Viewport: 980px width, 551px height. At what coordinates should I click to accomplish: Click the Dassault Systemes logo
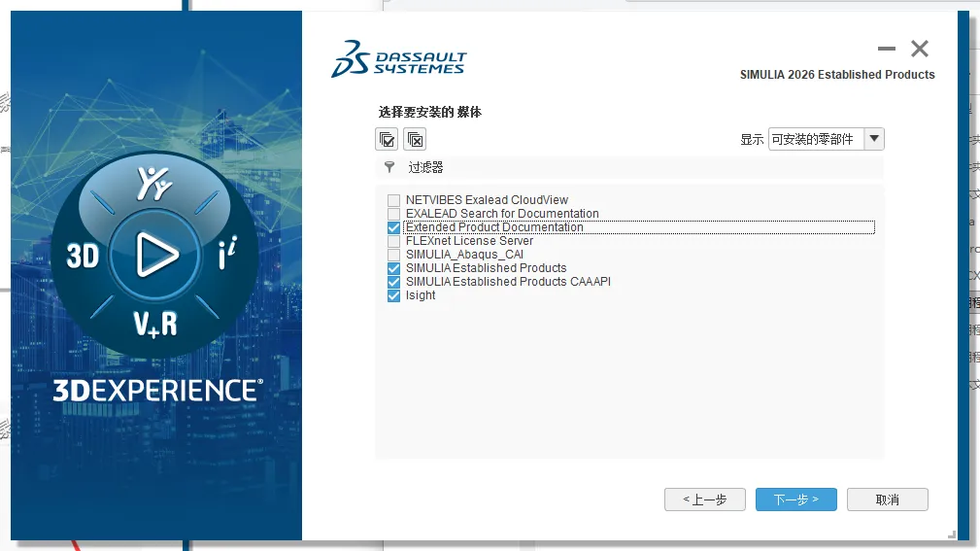[399, 58]
